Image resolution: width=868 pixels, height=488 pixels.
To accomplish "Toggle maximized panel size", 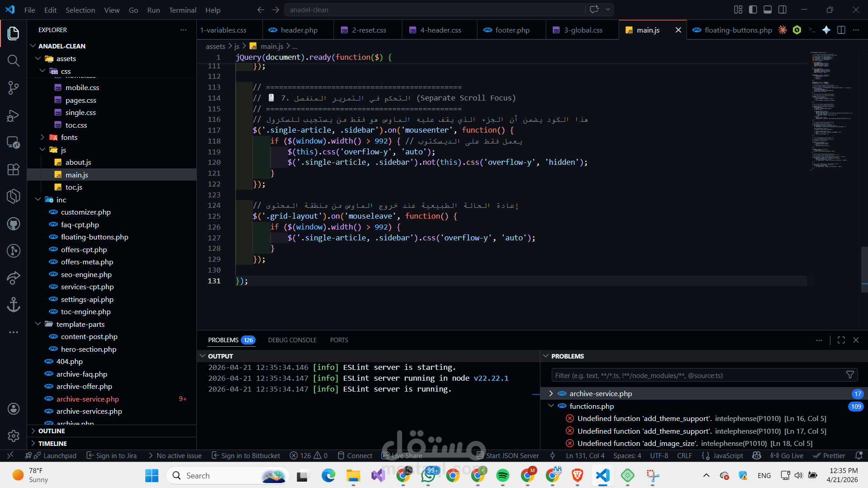I will 841,340.
